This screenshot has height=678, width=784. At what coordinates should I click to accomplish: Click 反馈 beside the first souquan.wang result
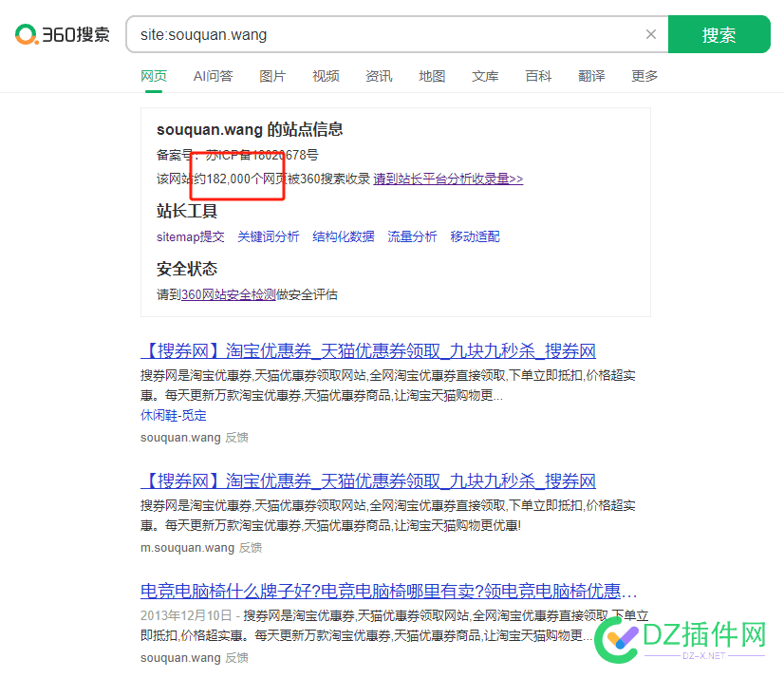[x=236, y=438]
